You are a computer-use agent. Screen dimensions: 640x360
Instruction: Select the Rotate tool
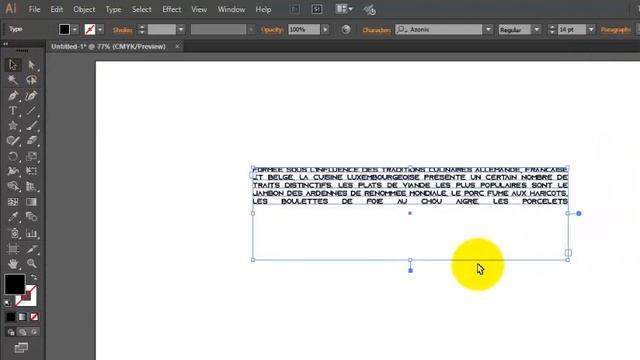click(x=13, y=156)
